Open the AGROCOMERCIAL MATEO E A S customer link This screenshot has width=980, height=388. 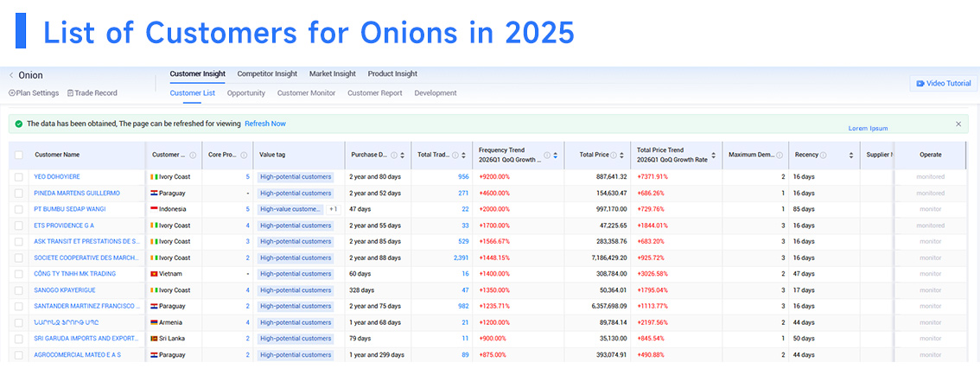(x=78, y=355)
